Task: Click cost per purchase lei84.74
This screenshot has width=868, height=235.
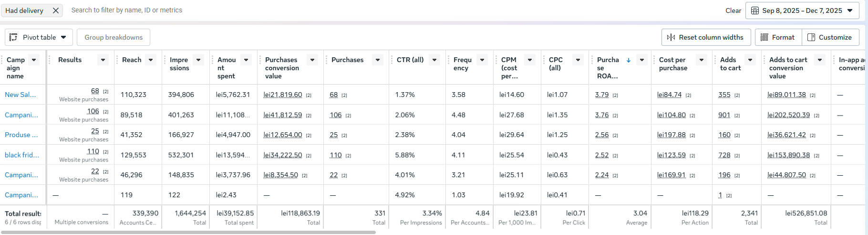Action: coord(669,95)
